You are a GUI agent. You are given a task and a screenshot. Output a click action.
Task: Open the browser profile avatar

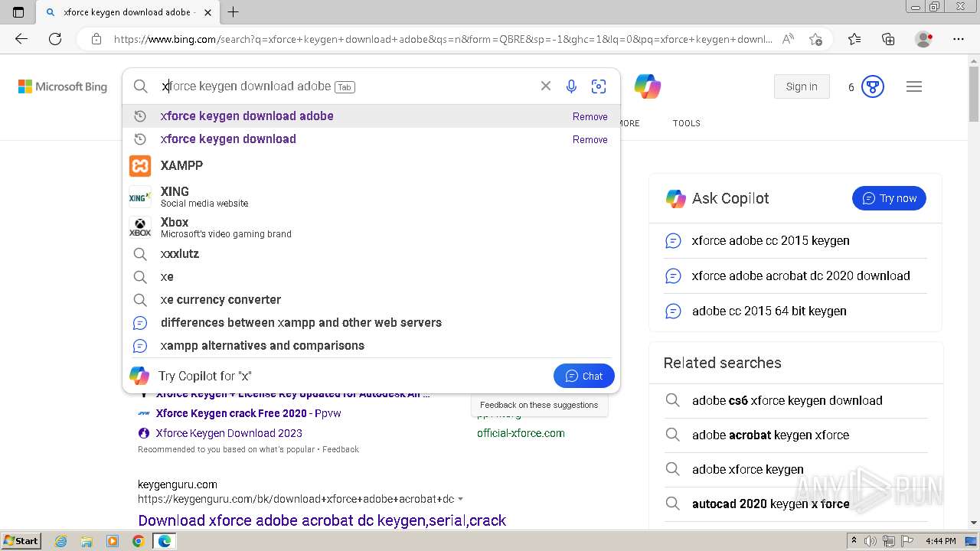924,39
